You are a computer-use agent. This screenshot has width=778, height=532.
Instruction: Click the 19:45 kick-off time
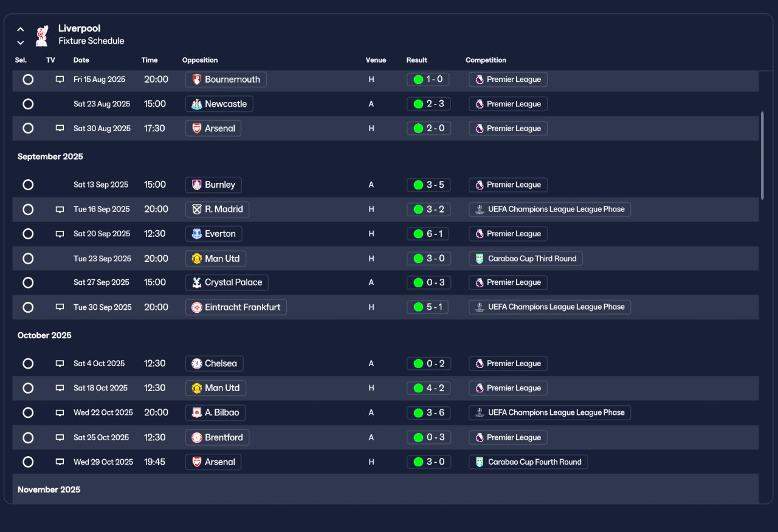coord(154,462)
